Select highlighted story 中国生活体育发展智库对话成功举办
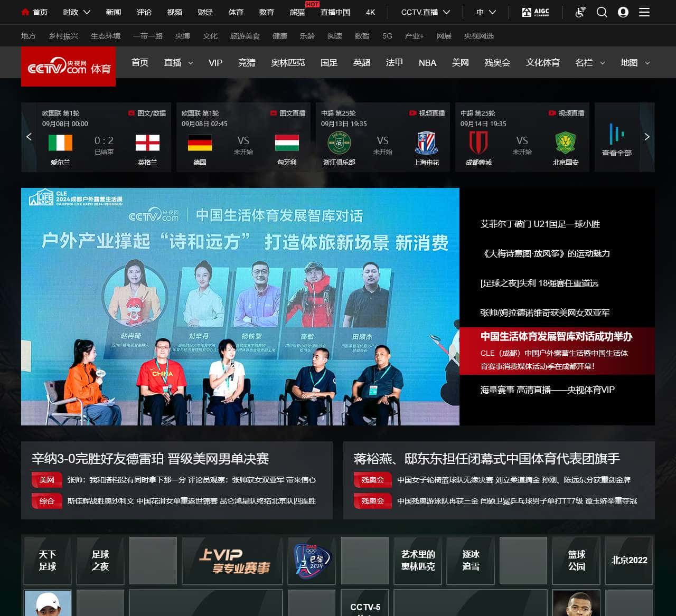The height and width of the screenshot is (616, 676). (557, 336)
